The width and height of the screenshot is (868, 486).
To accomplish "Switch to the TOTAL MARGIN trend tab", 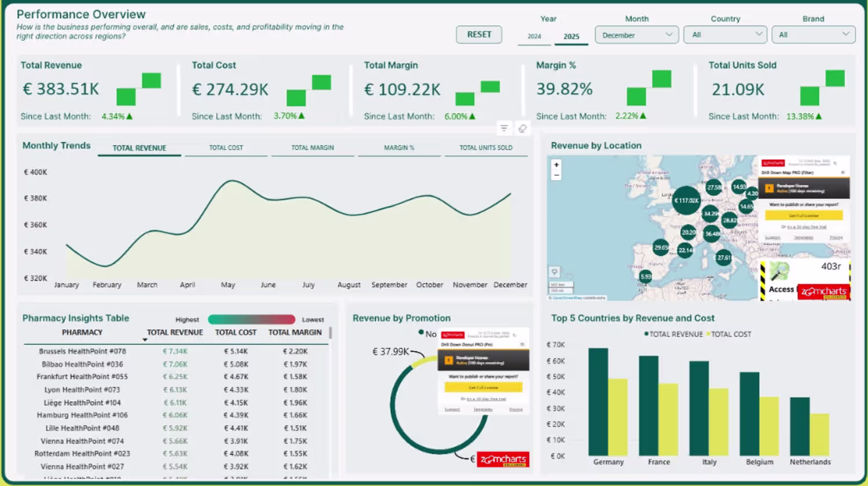I will tap(312, 148).
